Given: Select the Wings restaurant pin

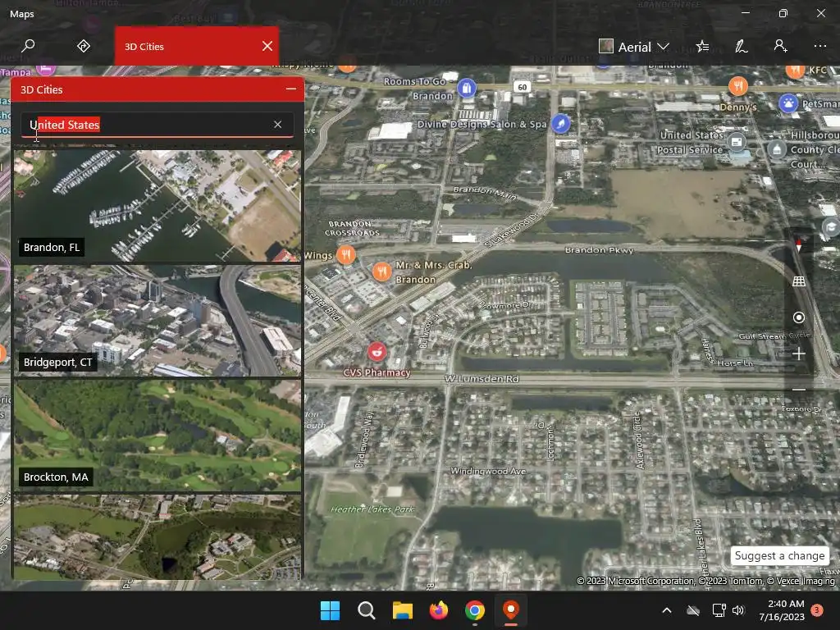Looking at the screenshot, I should pos(345,254).
